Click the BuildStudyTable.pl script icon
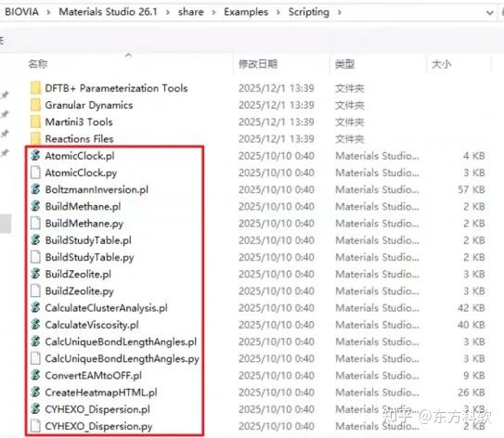Viewport: 504px width, 438px height. click(35, 240)
